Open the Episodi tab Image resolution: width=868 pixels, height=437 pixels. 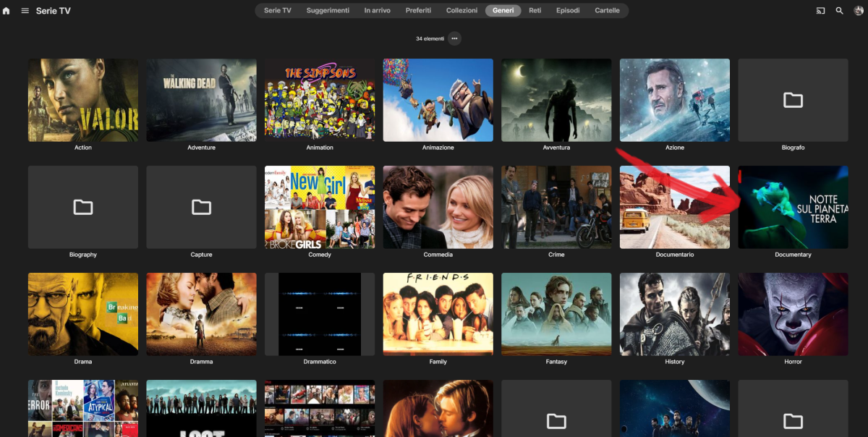(568, 11)
